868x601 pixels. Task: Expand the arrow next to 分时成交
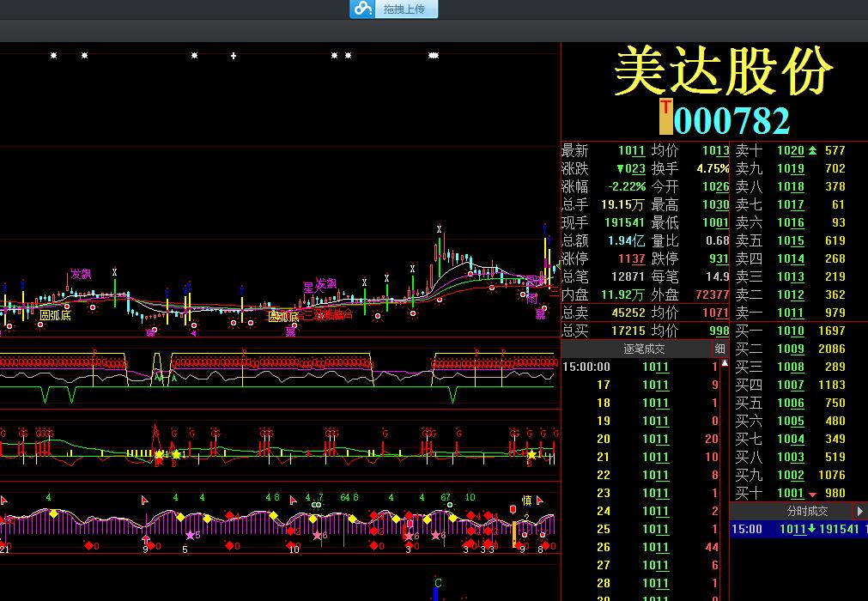(859, 511)
